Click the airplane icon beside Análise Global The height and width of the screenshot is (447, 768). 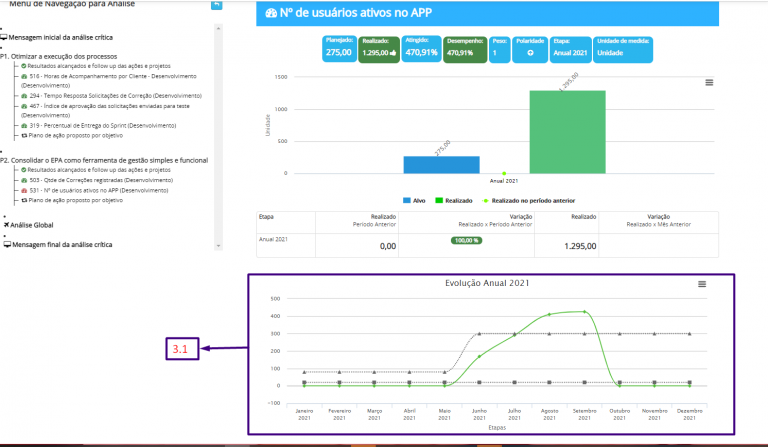pyautogui.click(x=6, y=225)
